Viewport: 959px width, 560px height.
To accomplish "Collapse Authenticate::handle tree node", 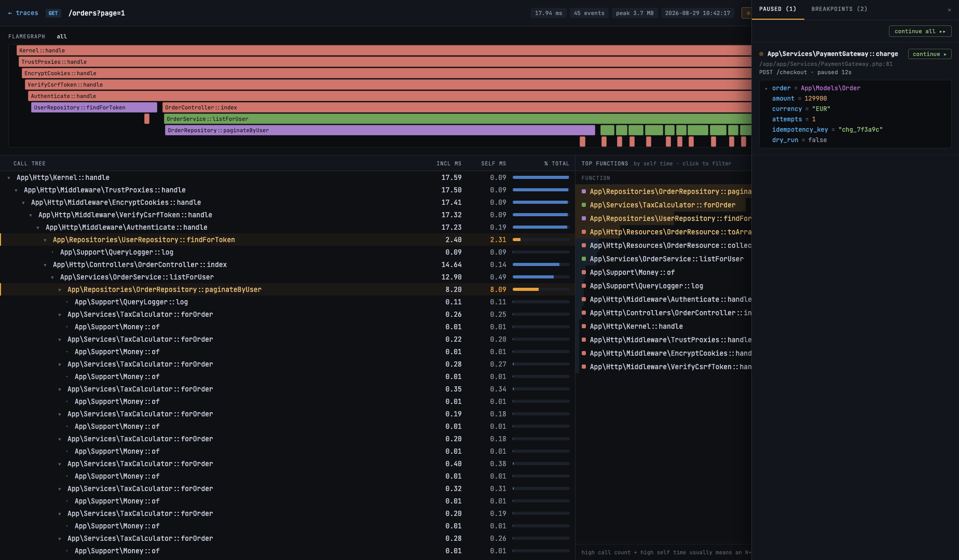I will pos(38,228).
